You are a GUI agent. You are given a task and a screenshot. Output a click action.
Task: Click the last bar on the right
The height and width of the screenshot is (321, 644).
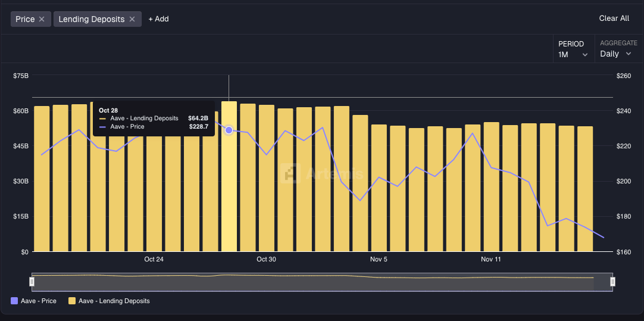coord(585,191)
